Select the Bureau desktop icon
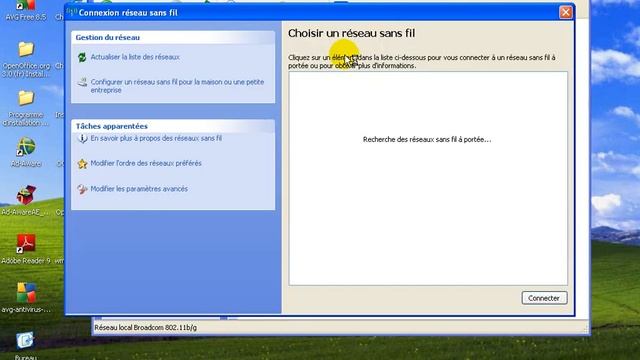Screen dimensions: 640x360 coord(26,346)
